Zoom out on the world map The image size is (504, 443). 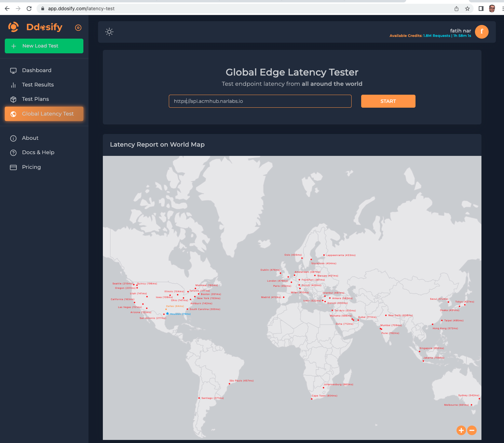tap(472, 430)
